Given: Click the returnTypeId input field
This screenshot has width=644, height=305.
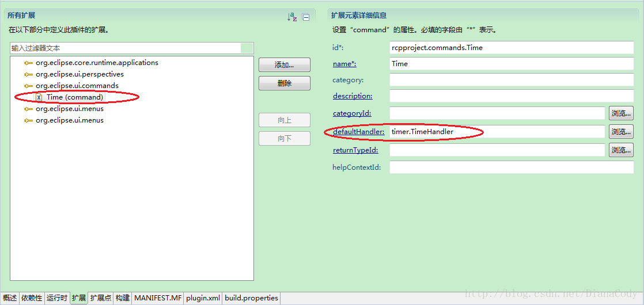Looking at the screenshot, I should pyautogui.click(x=497, y=150).
